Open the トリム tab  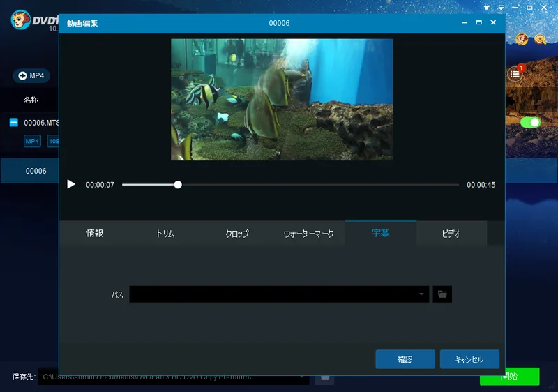click(x=165, y=234)
